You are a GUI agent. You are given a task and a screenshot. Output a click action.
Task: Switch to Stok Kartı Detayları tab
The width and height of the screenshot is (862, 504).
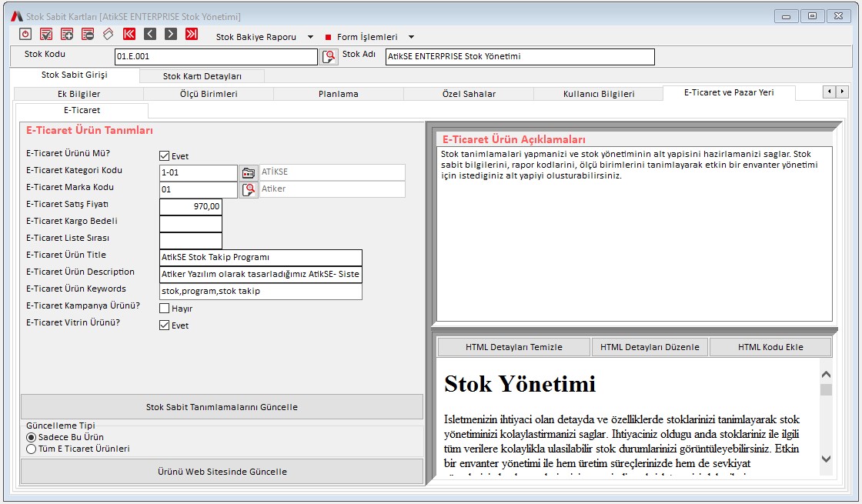[x=202, y=76]
